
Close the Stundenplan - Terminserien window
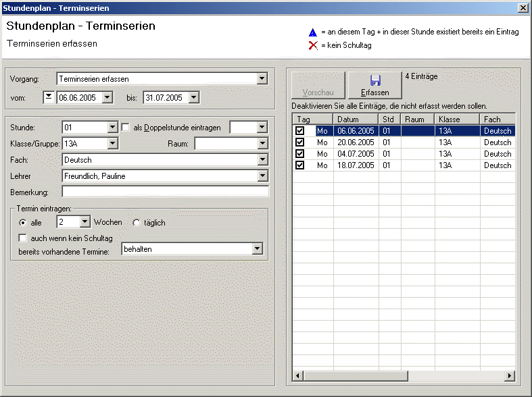[x=523, y=8]
